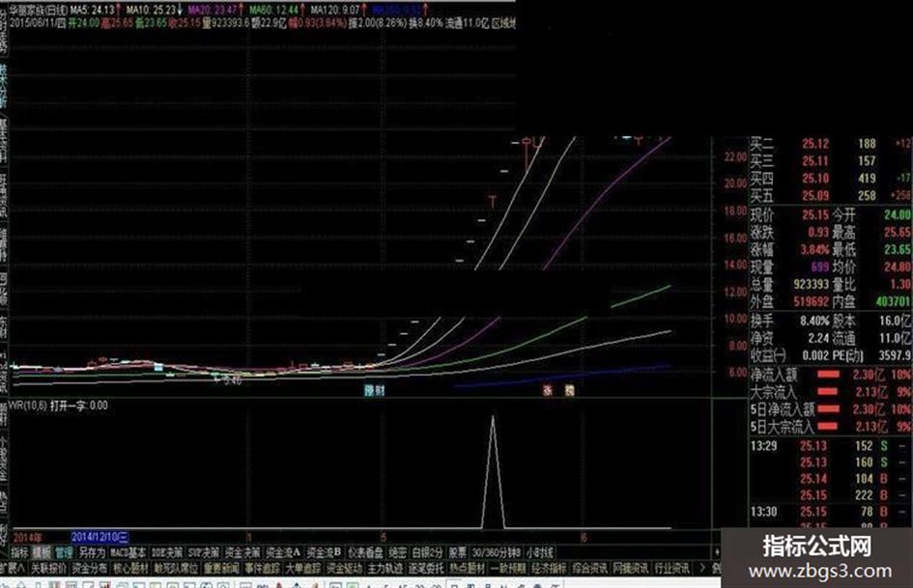Click 另存为 to save template
Viewport: 913px width, 588px height.
point(92,552)
